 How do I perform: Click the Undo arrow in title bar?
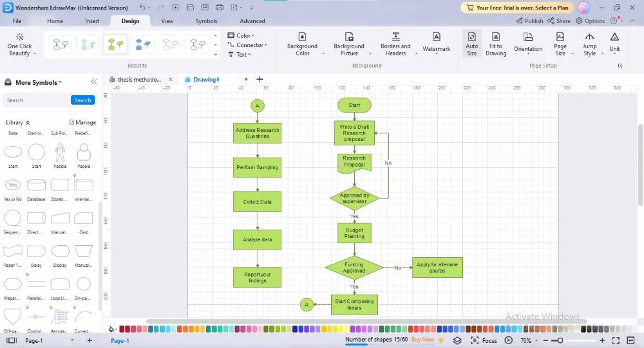click(x=142, y=7)
